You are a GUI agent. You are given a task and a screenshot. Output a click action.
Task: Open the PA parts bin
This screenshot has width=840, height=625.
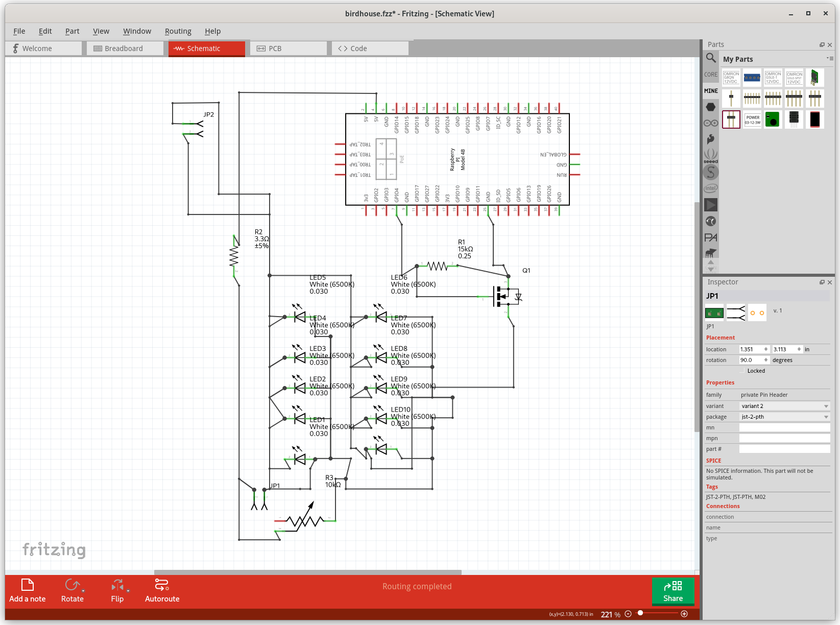coord(711,237)
